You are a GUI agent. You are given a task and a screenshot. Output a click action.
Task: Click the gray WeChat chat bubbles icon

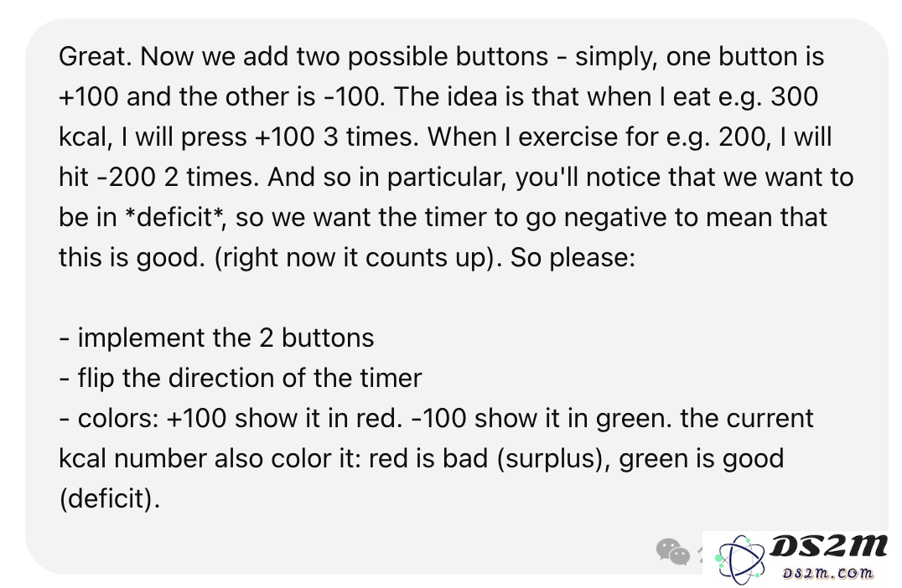click(x=673, y=552)
